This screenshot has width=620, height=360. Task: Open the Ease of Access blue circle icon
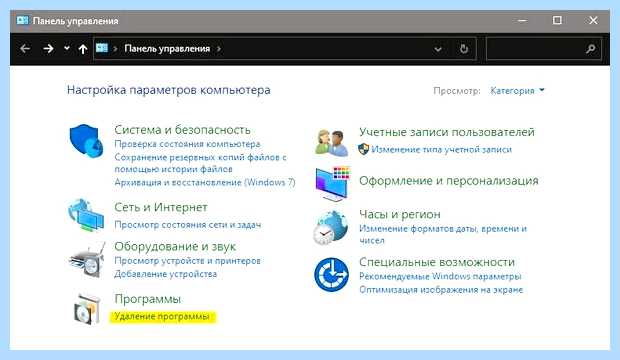[x=331, y=275]
